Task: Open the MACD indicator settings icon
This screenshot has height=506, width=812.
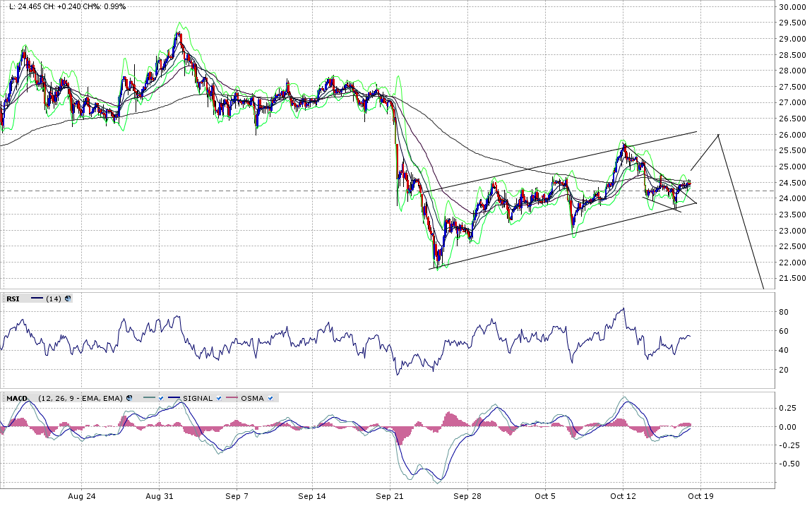Action: click(x=129, y=398)
